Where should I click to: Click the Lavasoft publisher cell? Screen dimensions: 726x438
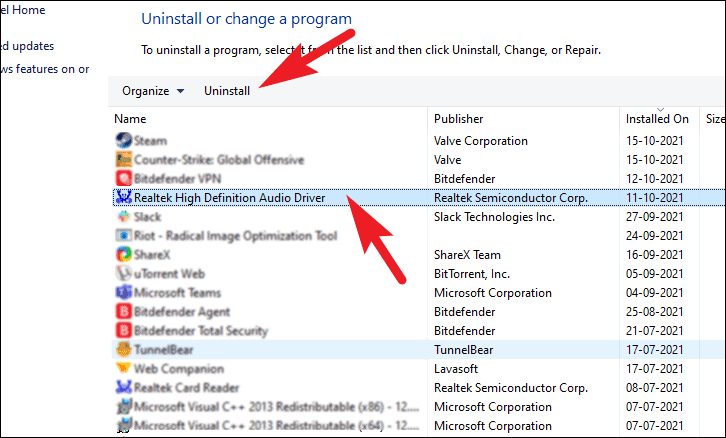[456, 369]
